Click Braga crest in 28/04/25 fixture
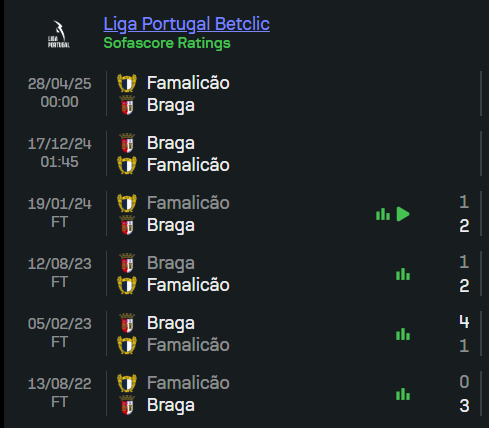Viewport: 489px width, 428px height. 127,105
